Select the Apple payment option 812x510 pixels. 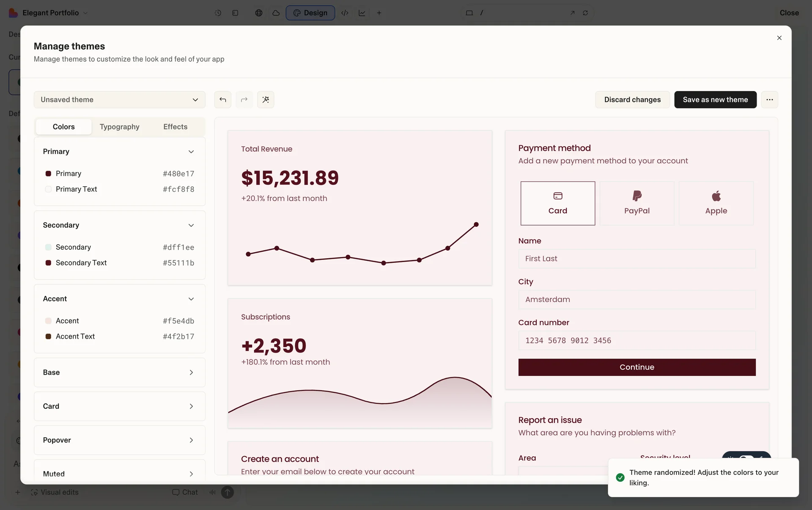tap(716, 203)
